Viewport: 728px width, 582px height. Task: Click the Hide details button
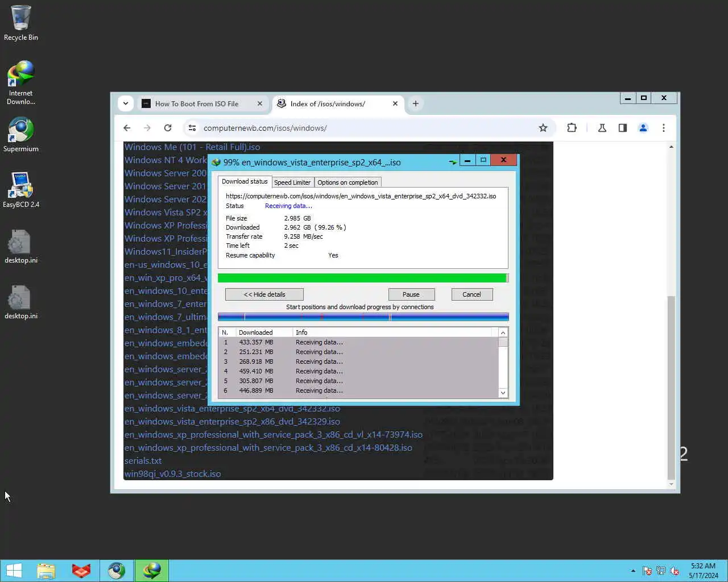coord(264,294)
